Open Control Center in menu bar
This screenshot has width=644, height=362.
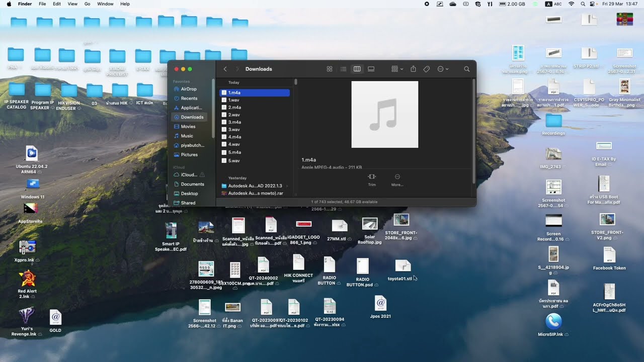pyautogui.click(x=592, y=4)
